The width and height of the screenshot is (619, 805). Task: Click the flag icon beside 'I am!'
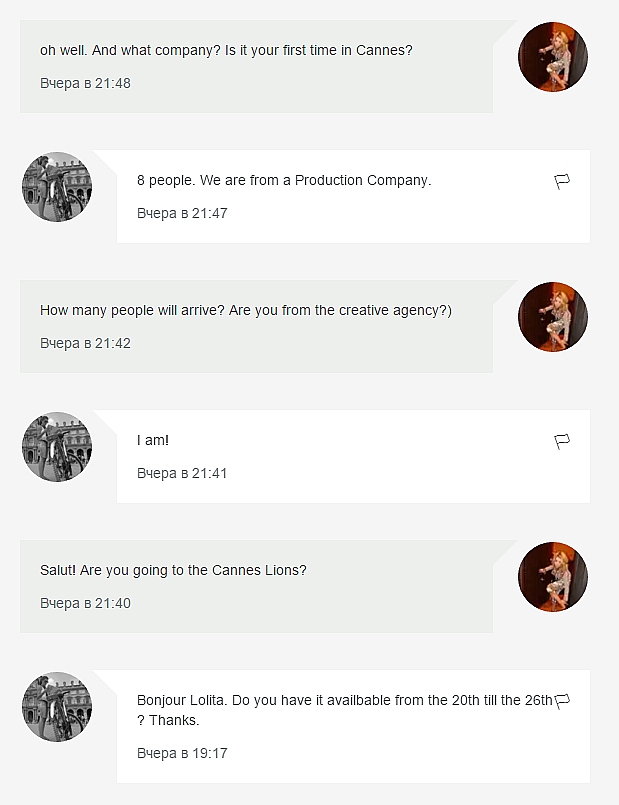[x=562, y=441]
